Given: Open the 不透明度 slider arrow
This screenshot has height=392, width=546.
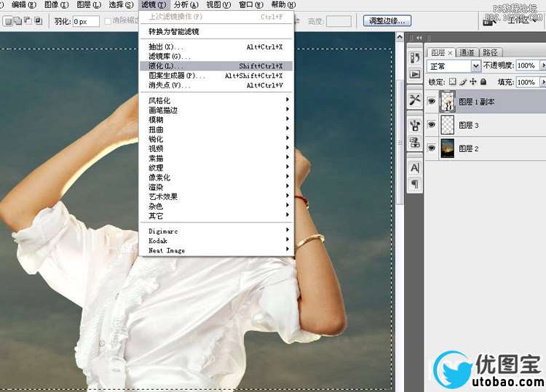Looking at the screenshot, I should [542, 65].
